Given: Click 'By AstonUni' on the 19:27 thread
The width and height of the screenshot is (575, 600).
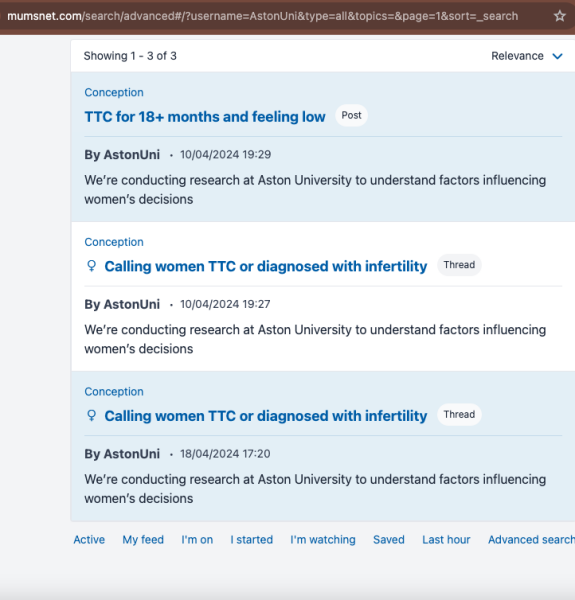Looking at the screenshot, I should click(122, 304).
